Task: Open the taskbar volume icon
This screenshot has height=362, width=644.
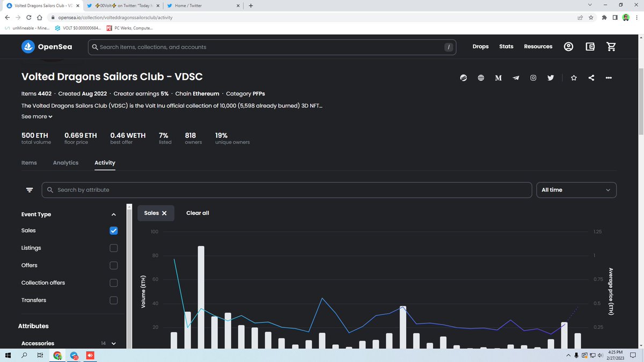Action: (601, 356)
